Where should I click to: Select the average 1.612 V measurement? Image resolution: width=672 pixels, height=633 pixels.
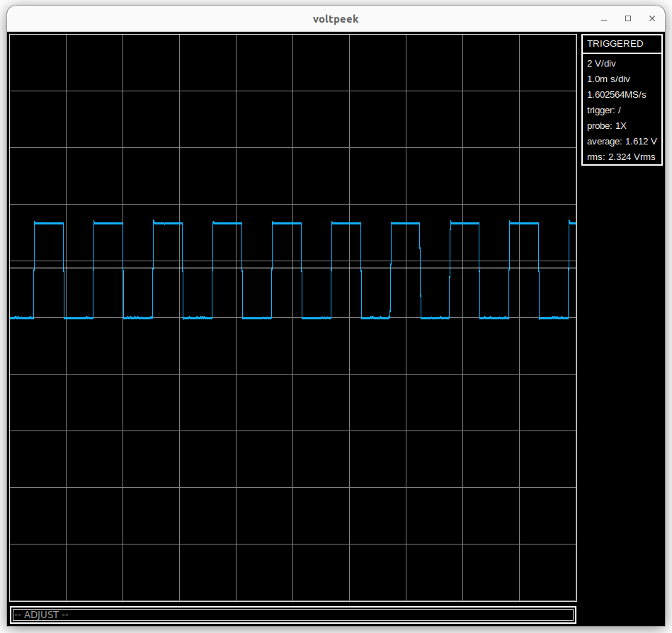pos(621,142)
